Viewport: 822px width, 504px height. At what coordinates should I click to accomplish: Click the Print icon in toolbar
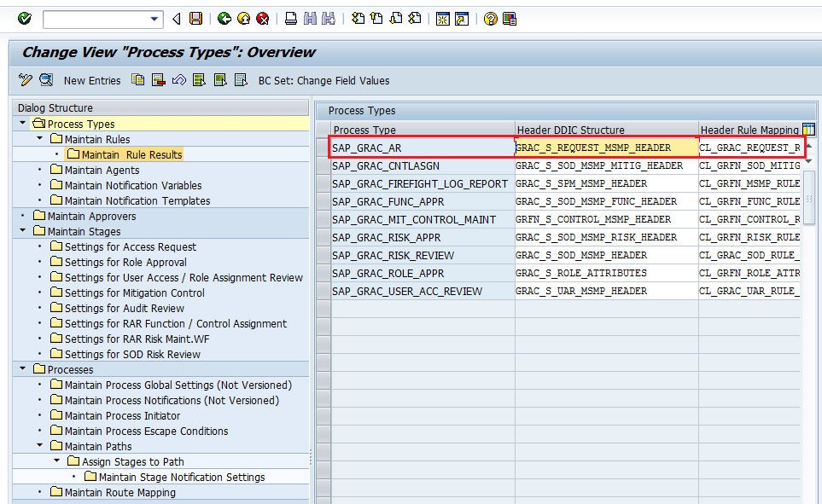click(x=291, y=19)
